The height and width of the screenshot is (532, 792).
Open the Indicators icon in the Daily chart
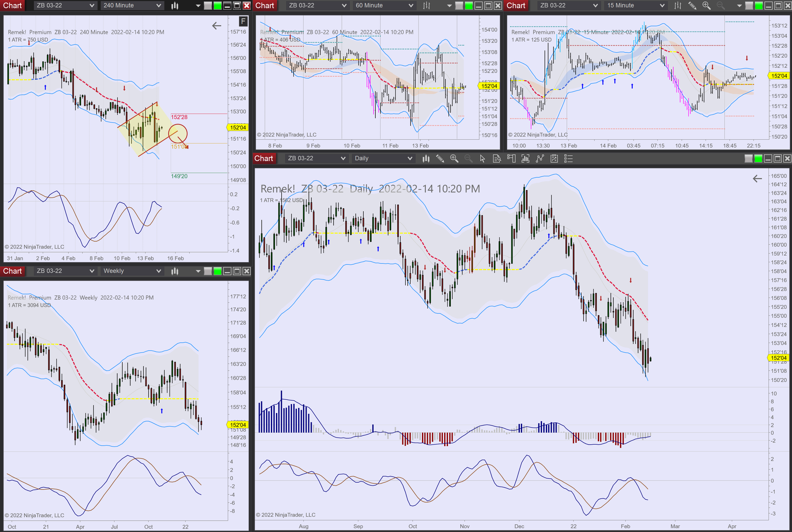click(540, 158)
